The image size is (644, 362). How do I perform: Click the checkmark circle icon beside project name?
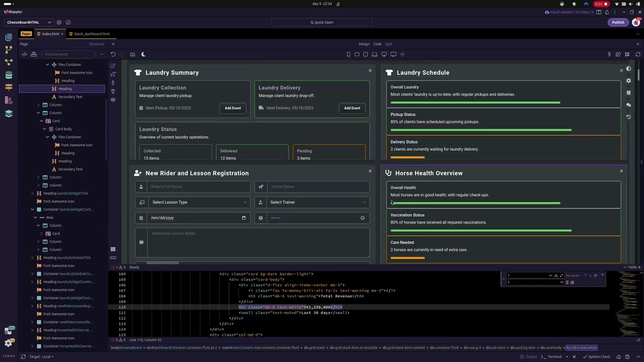pos(68,22)
